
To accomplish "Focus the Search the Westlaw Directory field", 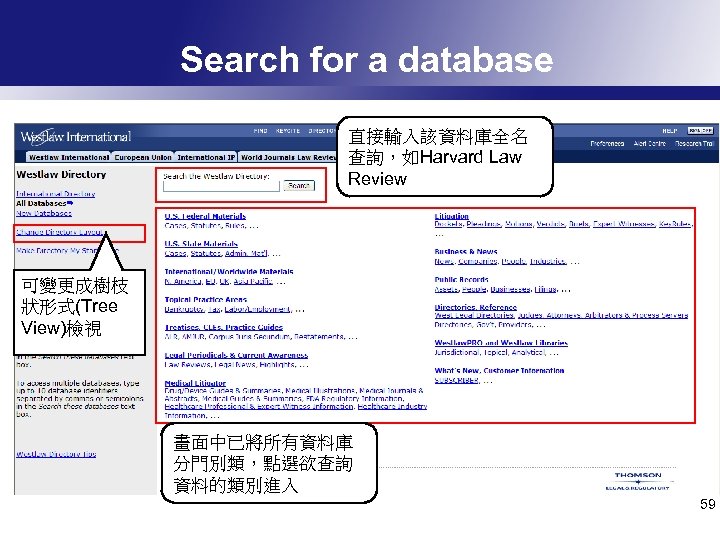I will pyautogui.click(x=221, y=186).
